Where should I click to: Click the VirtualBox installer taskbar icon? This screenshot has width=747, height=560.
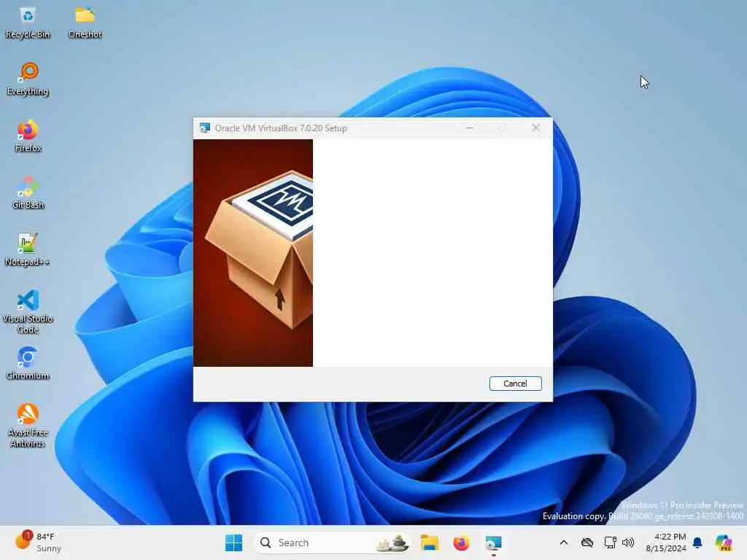493,542
